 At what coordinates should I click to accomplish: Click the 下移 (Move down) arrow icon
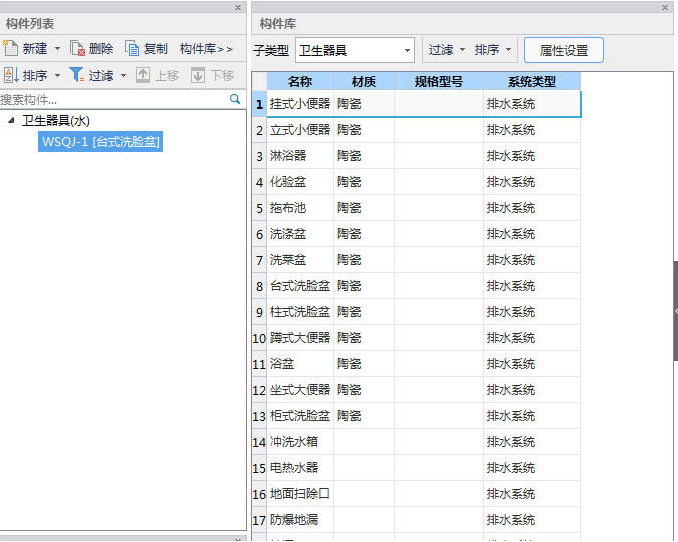[198, 75]
